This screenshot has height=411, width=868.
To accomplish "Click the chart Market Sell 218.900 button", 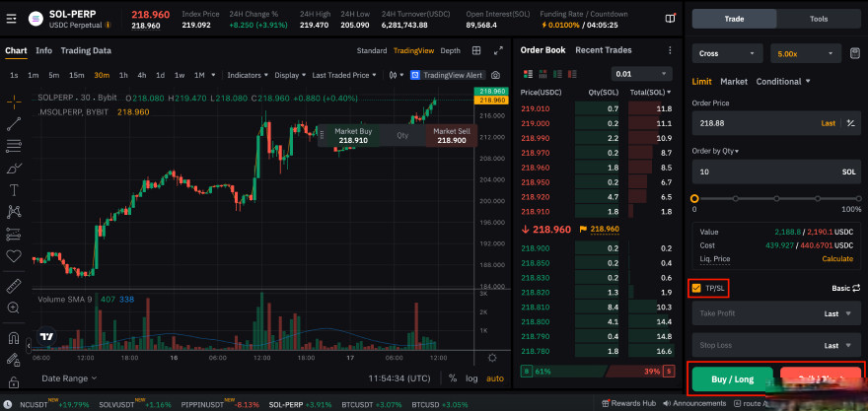I will pyautogui.click(x=451, y=136).
